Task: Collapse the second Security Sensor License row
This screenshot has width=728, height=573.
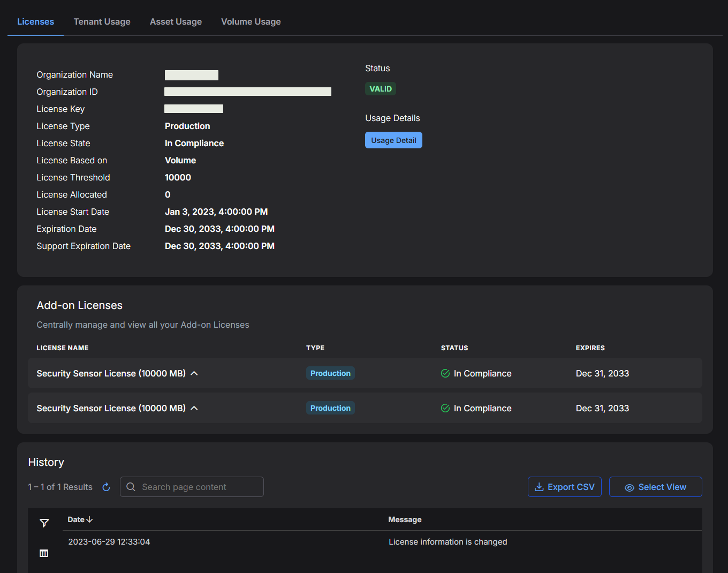Action: (x=194, y=408)
